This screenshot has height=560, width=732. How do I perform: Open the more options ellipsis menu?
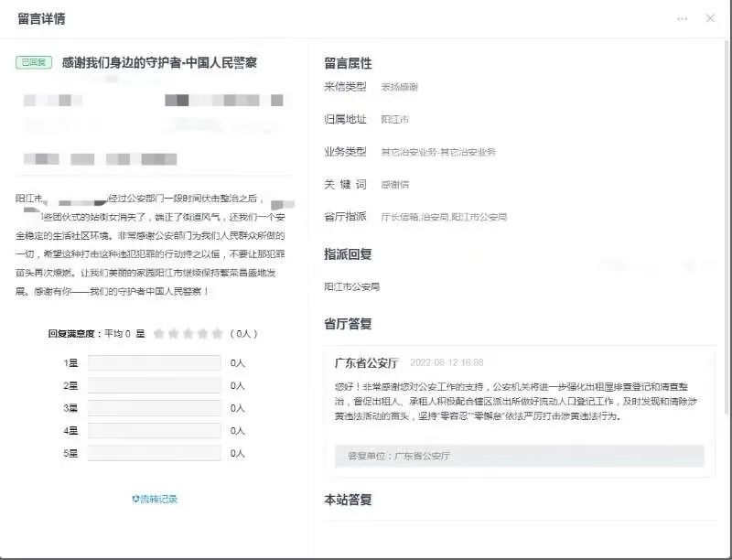click(682, 19)
